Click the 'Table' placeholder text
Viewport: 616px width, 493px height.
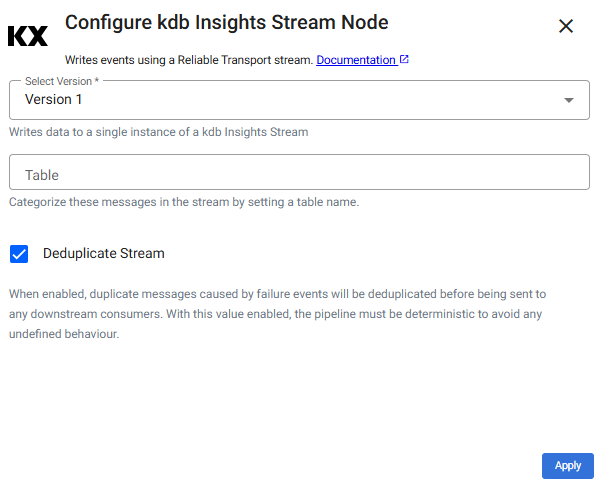(42, 175)
